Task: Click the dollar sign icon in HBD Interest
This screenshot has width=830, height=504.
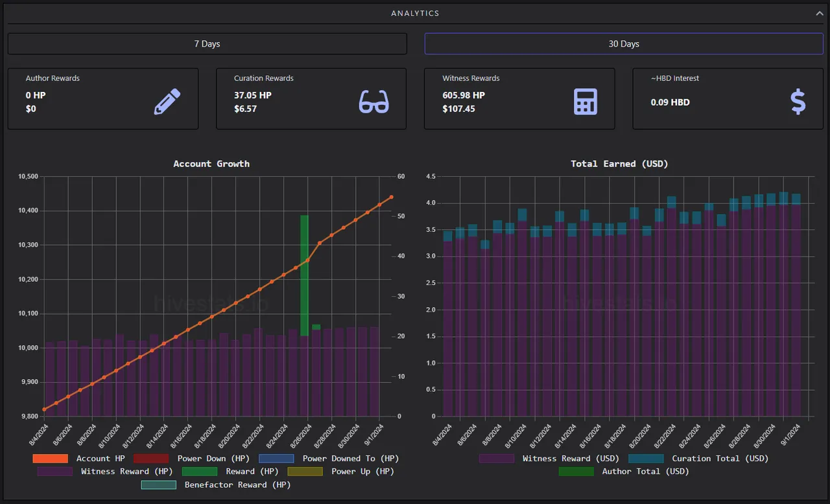Action: (798, 102)
